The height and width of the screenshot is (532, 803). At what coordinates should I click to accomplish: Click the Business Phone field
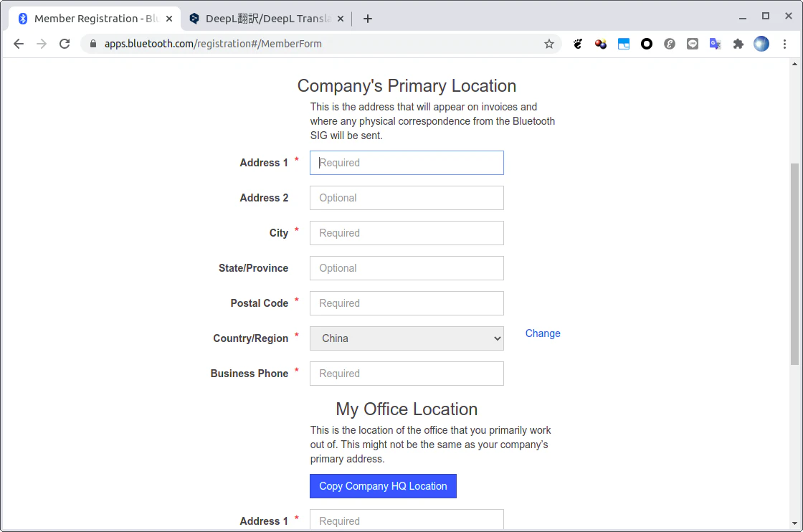(407, 374)
